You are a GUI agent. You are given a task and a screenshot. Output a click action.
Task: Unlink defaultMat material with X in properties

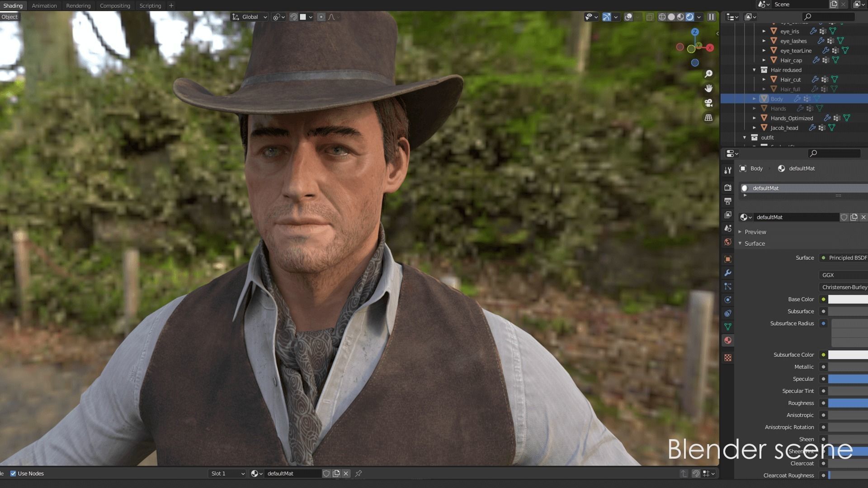coord(863,217)
